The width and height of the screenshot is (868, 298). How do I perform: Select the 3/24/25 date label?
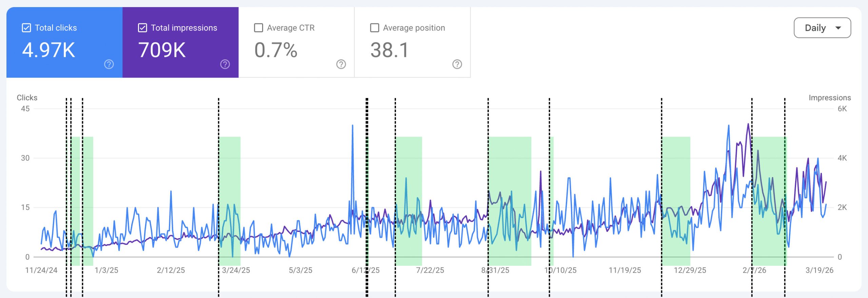click(236, 270)
